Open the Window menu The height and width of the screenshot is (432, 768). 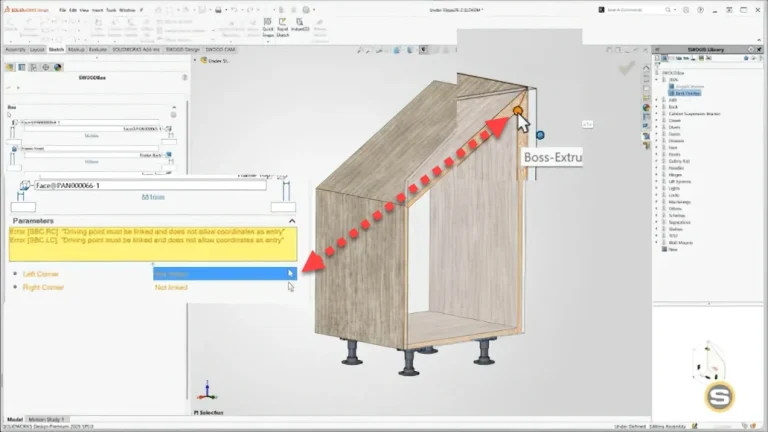(x=127, y=10)
